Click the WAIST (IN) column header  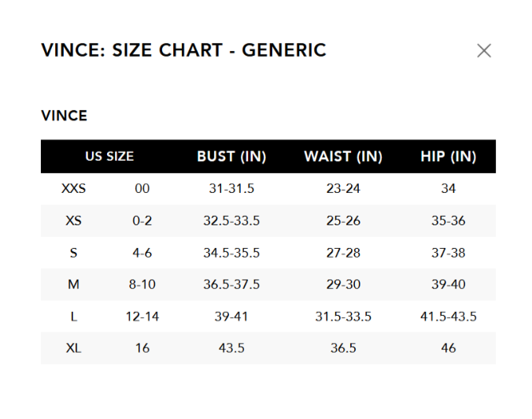click(343, 156)
